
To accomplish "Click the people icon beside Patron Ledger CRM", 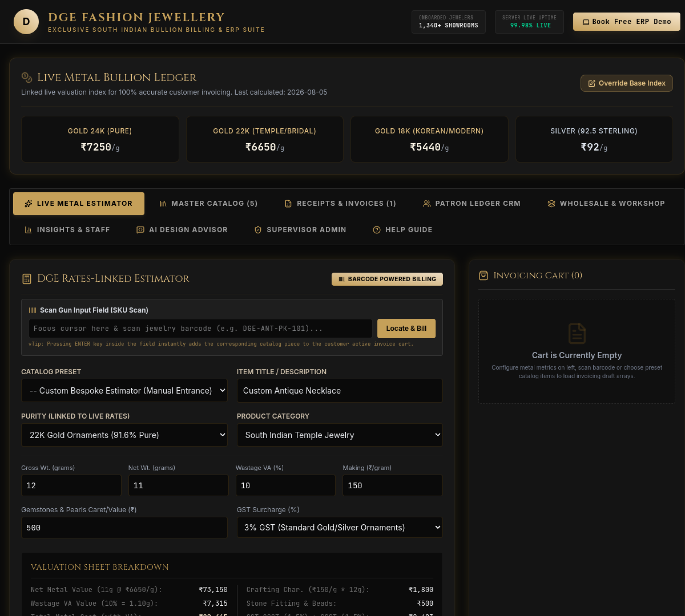I will (426, 204).
